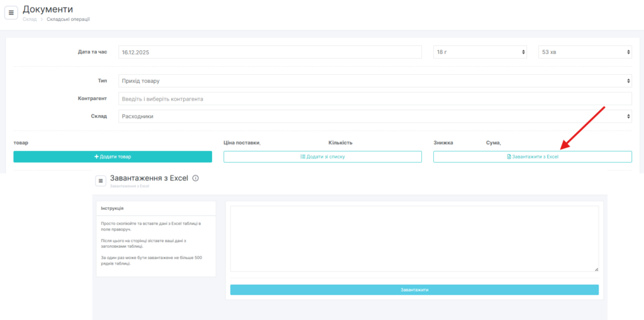Viewport: 644px width, 320px height.
Task: Click the Ціна поставки column header
Action: click(241, 143)
